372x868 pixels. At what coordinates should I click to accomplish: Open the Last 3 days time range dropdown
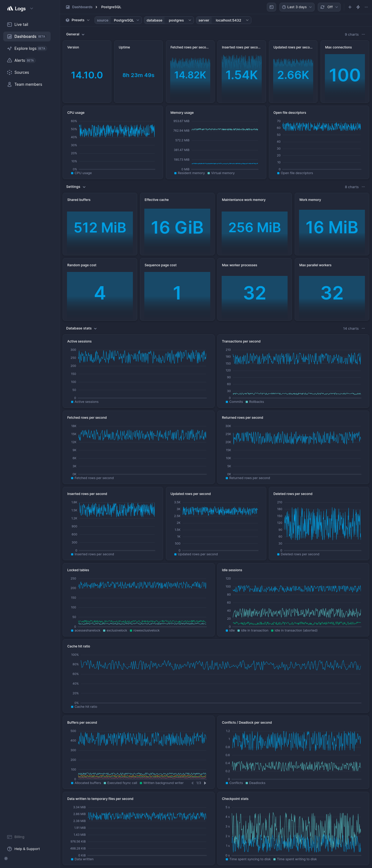[x=297, y=7]
